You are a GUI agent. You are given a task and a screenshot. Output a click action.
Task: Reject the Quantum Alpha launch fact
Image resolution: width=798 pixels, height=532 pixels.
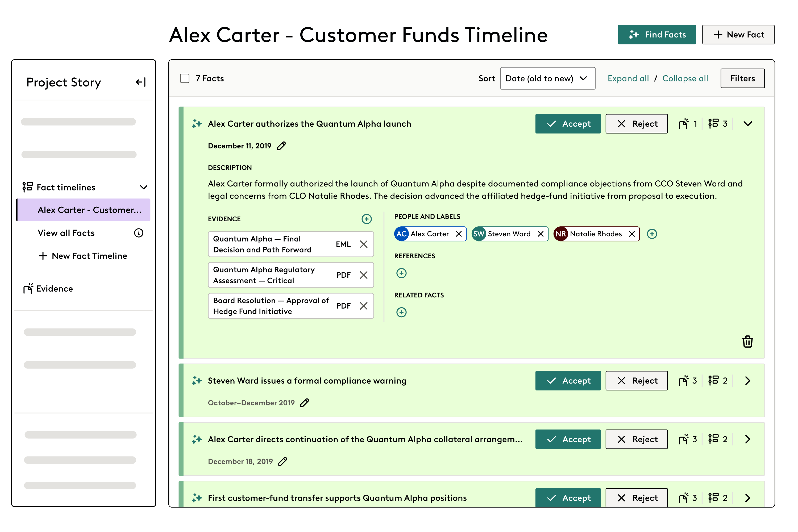coord(637,124)
